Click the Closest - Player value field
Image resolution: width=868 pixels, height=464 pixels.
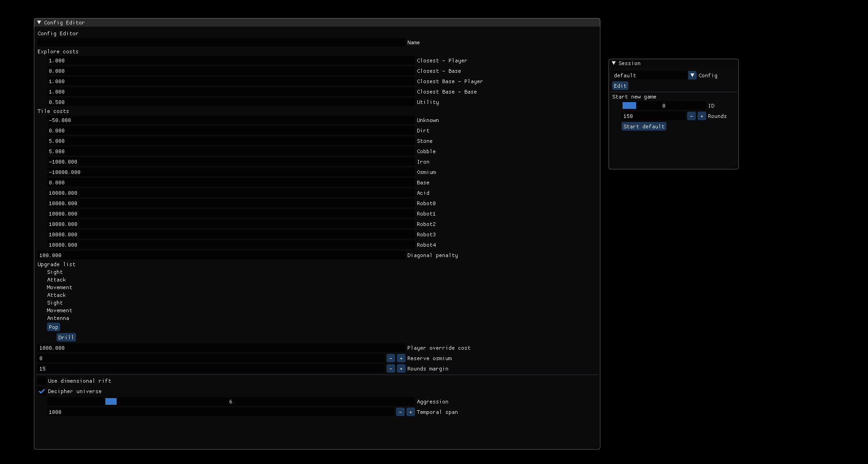coord(231,60)
